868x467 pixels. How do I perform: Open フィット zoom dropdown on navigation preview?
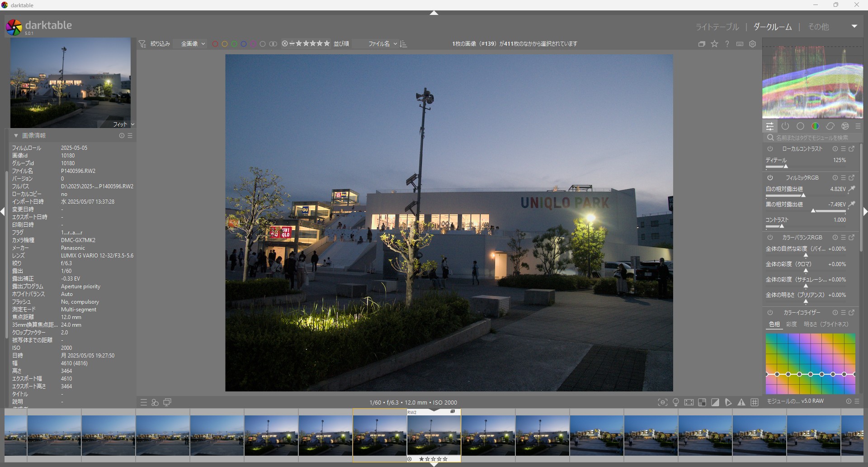(123, 124)
